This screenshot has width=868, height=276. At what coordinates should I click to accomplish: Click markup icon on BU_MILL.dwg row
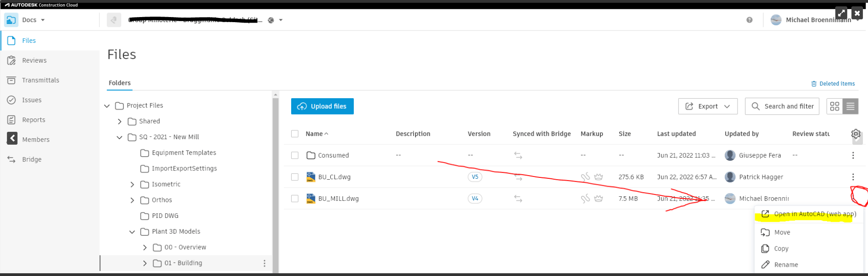click(x=585, y=199)
